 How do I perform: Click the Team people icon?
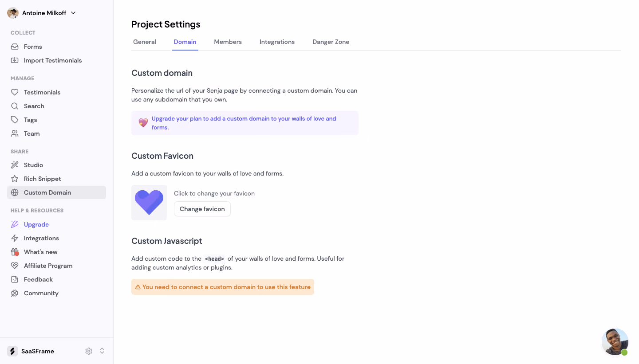15,133
